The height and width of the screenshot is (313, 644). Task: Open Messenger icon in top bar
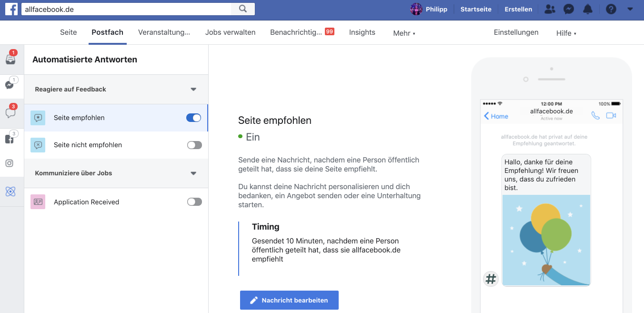(x=568, y=9)
